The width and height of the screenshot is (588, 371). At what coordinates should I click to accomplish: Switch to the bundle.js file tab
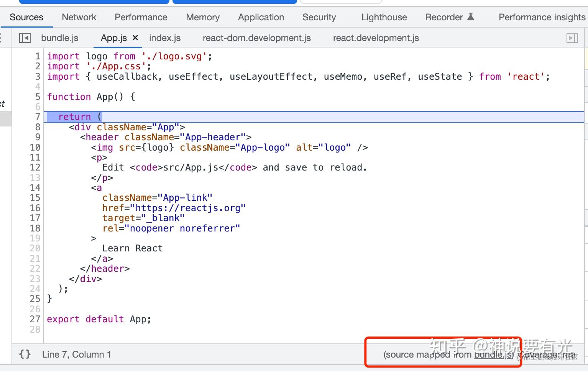point(59,38)
